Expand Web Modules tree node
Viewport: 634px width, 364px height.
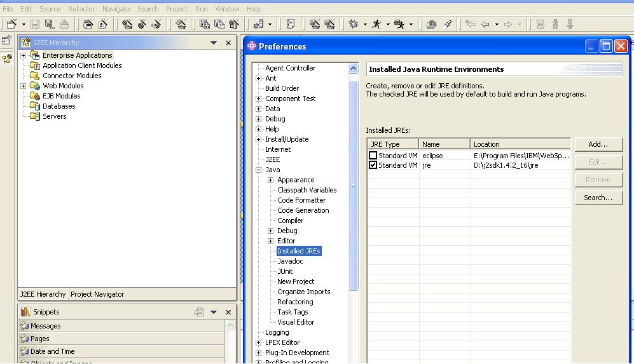coord(24,86)
